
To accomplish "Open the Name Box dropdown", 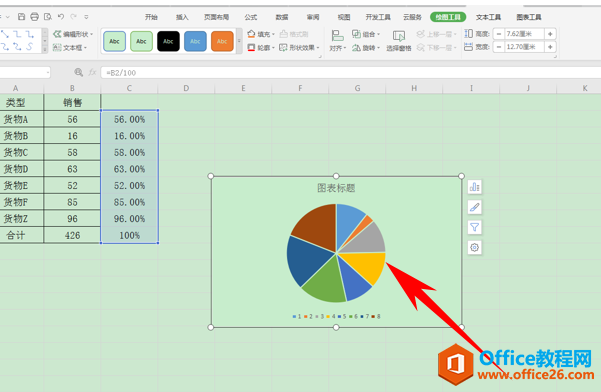I will [x=48, y=72].
